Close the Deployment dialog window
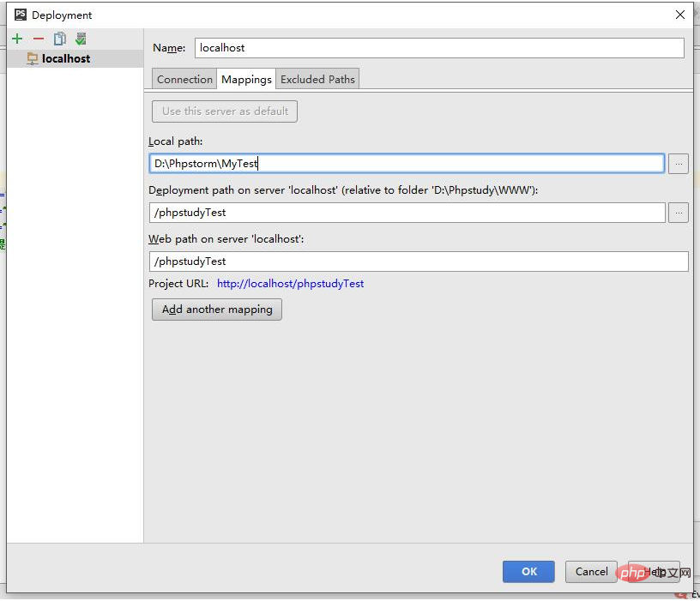 [680, 15]
